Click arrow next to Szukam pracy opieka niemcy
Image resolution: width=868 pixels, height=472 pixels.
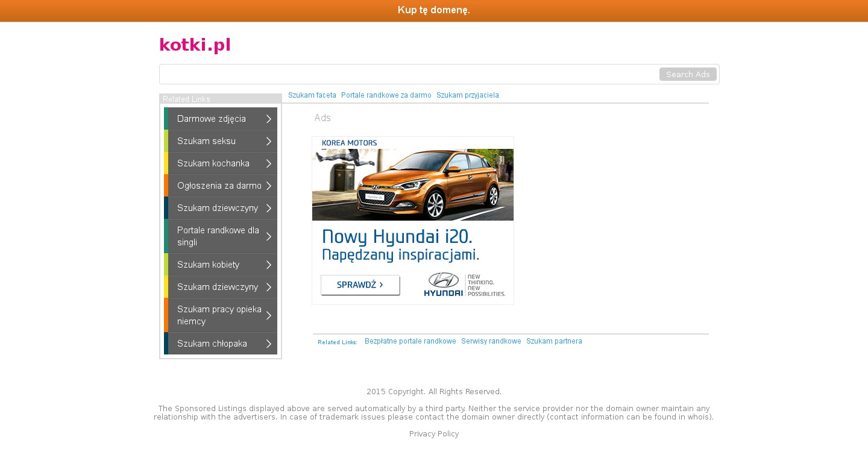tap(269, 316)
